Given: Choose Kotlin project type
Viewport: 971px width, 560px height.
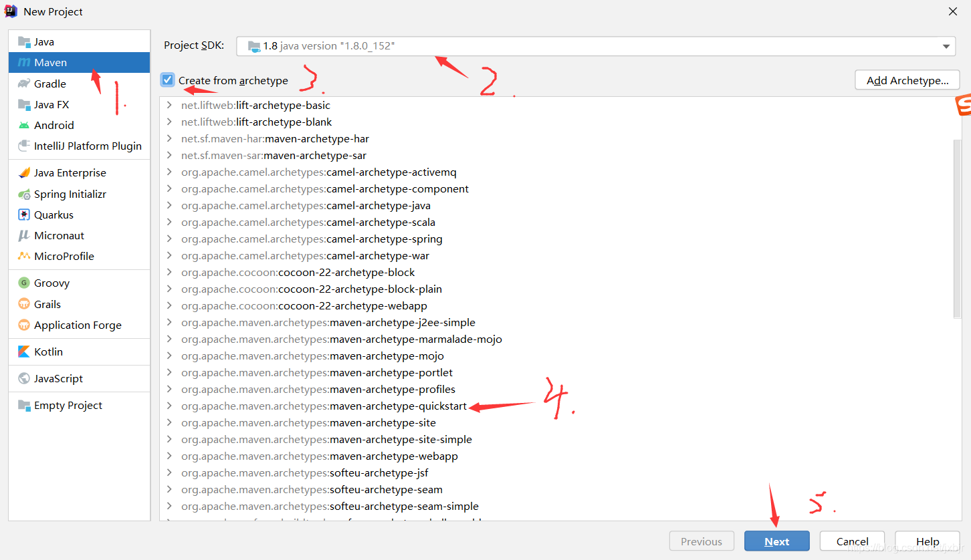Looking at the screenshot, I should point(79,352).
